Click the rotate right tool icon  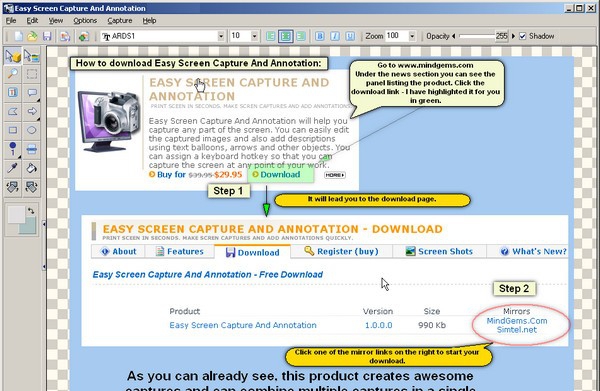31,187
